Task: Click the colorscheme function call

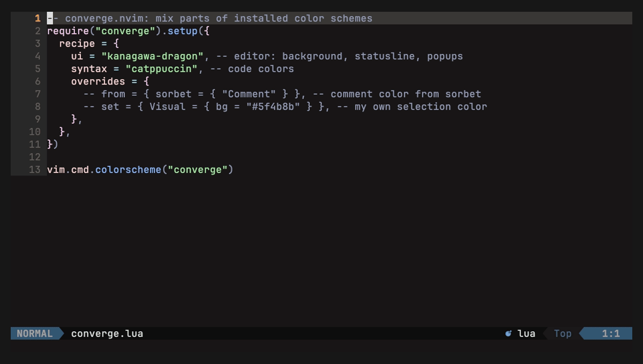Action: tap(129, 170)
